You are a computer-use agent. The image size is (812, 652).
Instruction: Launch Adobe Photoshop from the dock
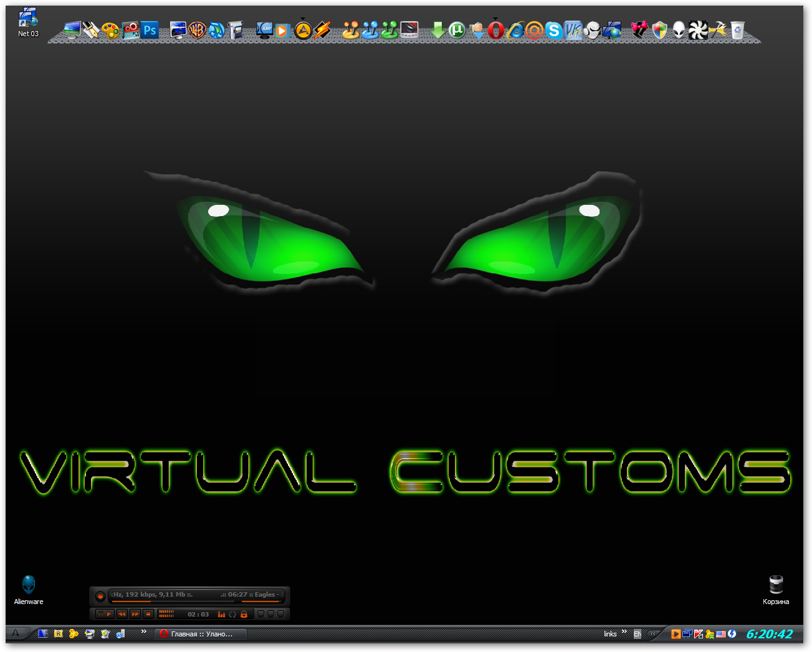[x=150, y=30]
